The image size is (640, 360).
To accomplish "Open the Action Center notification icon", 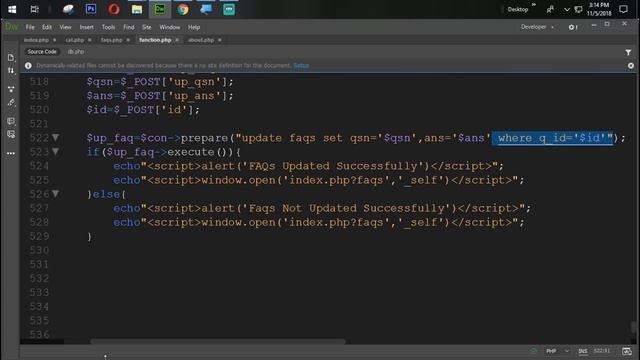I will (623, 9).
